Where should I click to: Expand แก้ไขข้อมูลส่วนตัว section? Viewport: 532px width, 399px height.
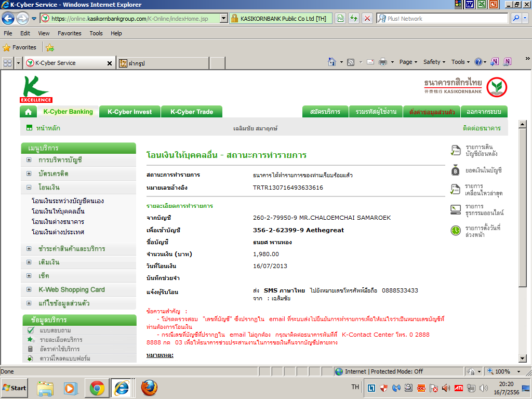click(x=29, y=303)
